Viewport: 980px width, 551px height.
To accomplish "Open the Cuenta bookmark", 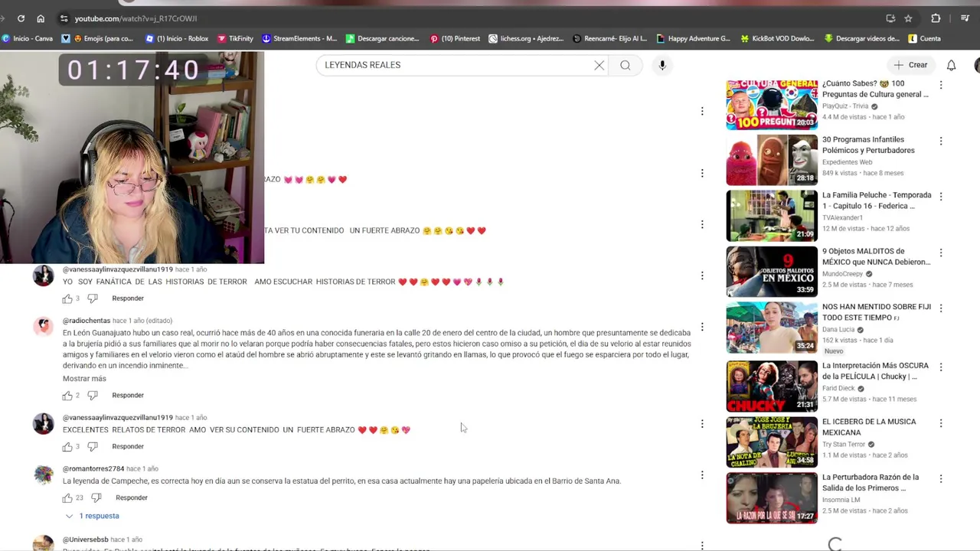I will pos(924,38).
